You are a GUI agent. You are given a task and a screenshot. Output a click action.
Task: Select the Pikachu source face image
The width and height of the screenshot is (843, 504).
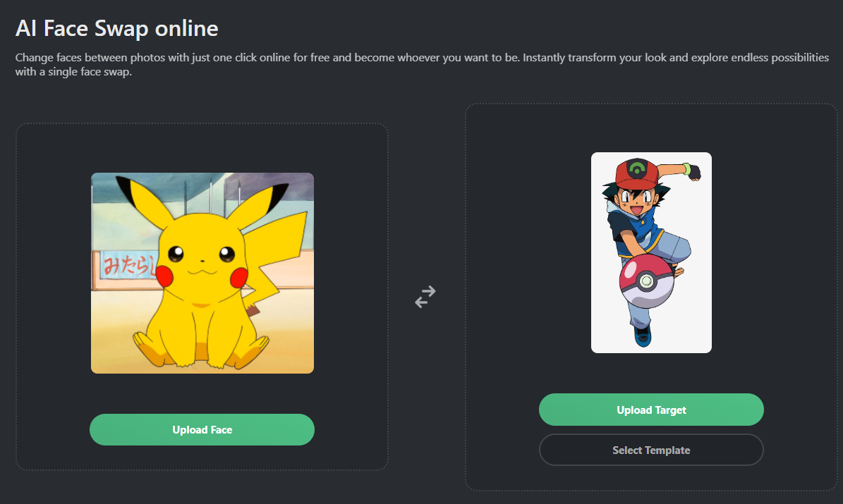[x=202, y=273]
